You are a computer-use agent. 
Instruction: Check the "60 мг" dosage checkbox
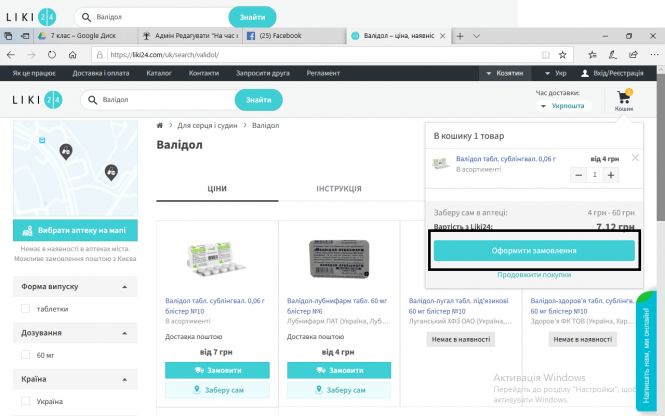(x=26, y=355)
